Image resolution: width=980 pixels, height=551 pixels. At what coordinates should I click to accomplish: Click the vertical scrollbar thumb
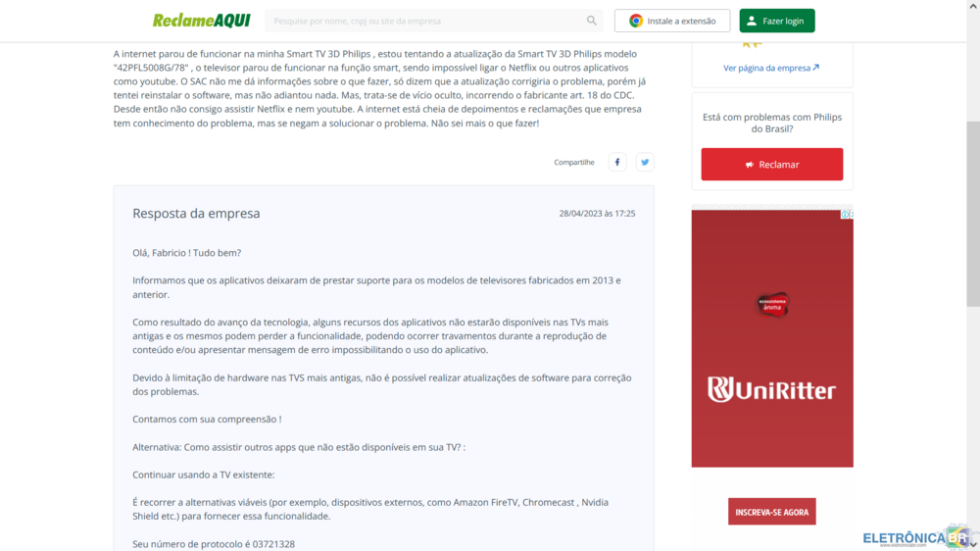[x=973, y=213]
